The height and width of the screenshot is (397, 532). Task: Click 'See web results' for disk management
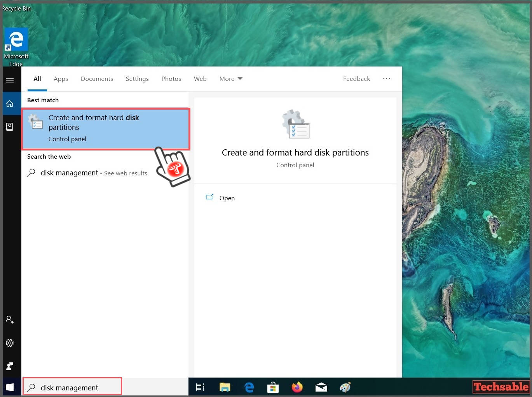[125, 173]
